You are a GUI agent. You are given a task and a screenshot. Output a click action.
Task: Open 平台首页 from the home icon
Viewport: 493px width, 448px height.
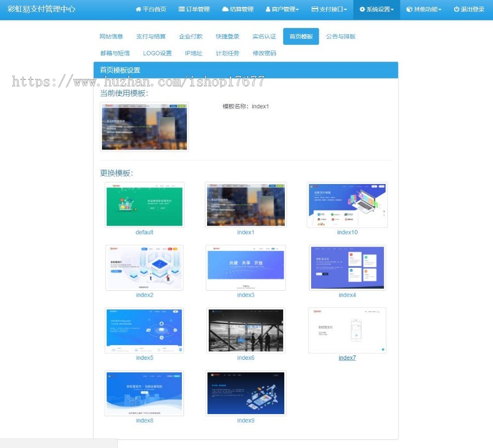pos(151,9)
